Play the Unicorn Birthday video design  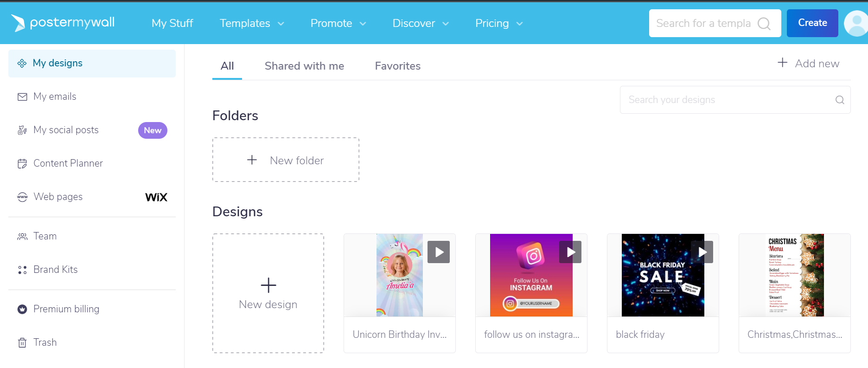click(x=439, y=252)
